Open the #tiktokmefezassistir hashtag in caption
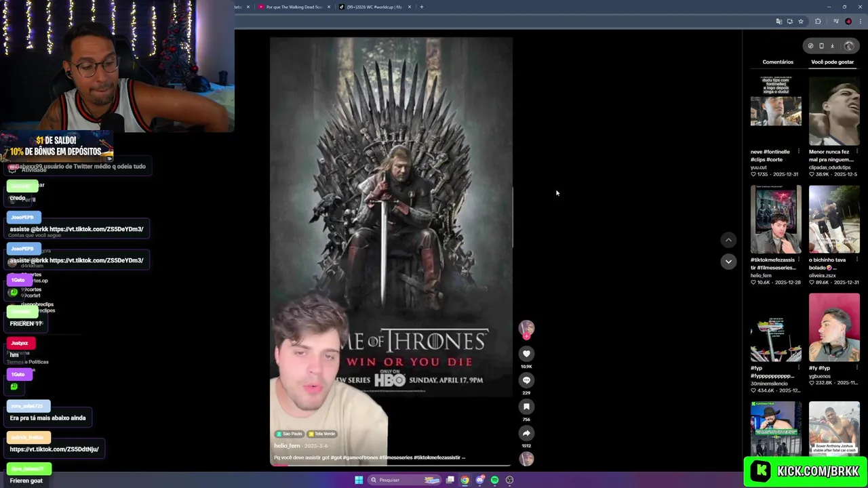Screen dimensions: 868x488 click(x=437, y=457)
